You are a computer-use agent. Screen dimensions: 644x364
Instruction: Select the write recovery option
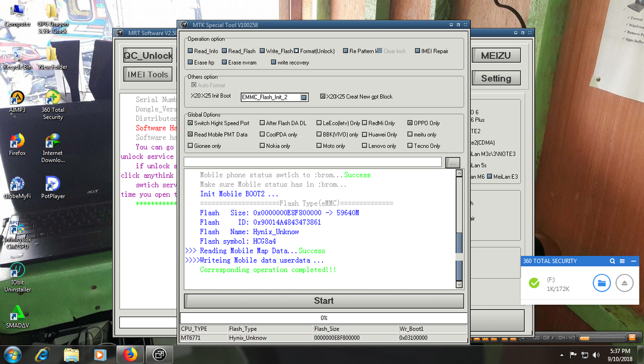click(x=290, y=63)
